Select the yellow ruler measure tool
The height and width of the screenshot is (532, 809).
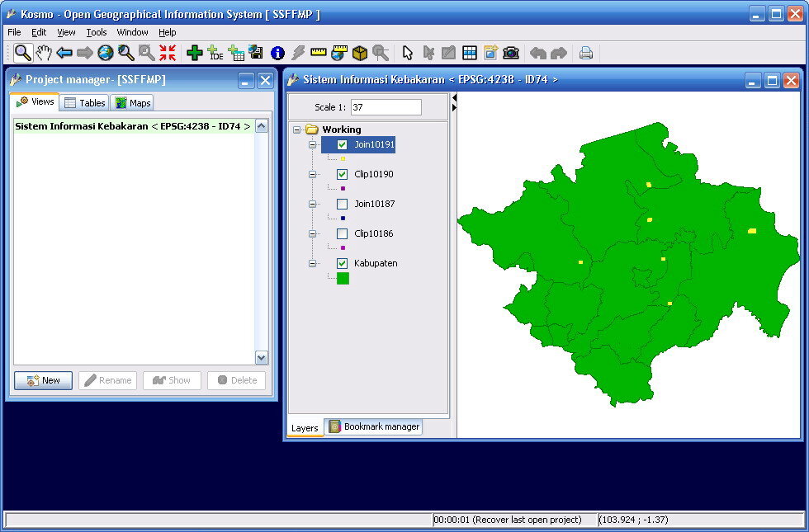[319, 53]
